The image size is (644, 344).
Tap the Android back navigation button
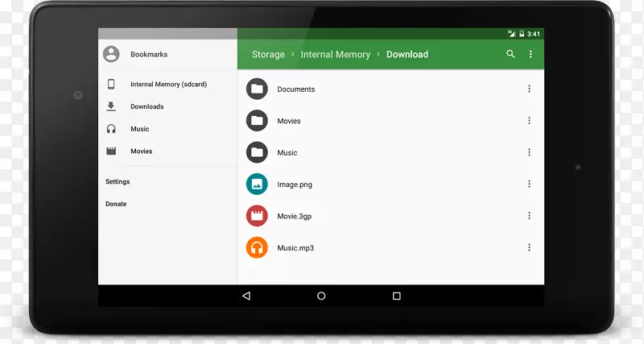pyautogui.click(x=246, y=296)
